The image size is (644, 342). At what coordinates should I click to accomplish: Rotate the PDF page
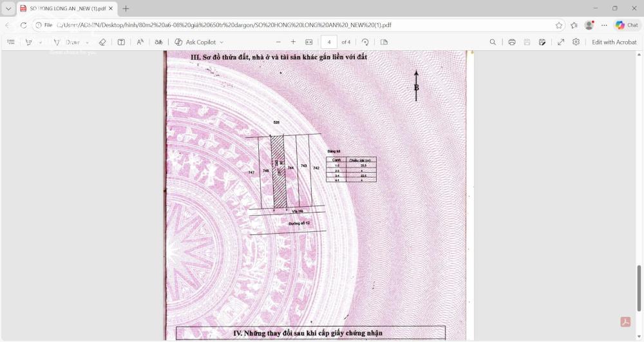pyautogui.click(x=365, y=42)
